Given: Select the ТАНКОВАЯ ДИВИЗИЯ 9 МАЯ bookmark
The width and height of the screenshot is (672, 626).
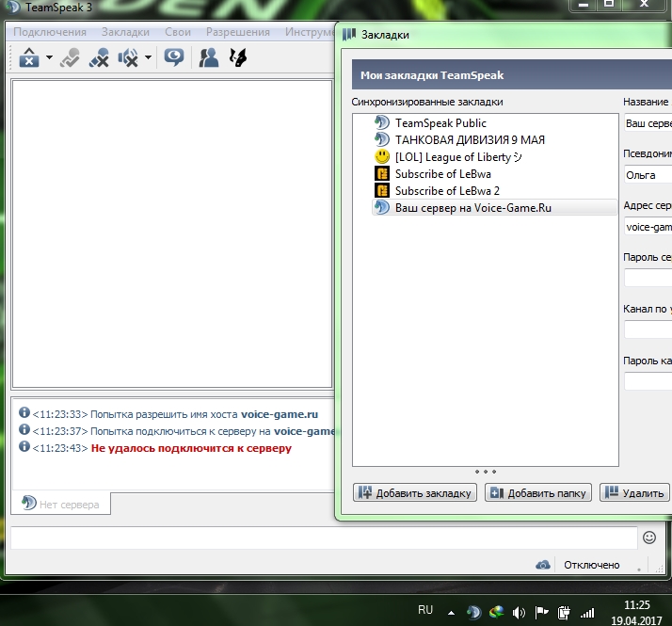Looking at the screenshot, I should (x=470, y=139).
